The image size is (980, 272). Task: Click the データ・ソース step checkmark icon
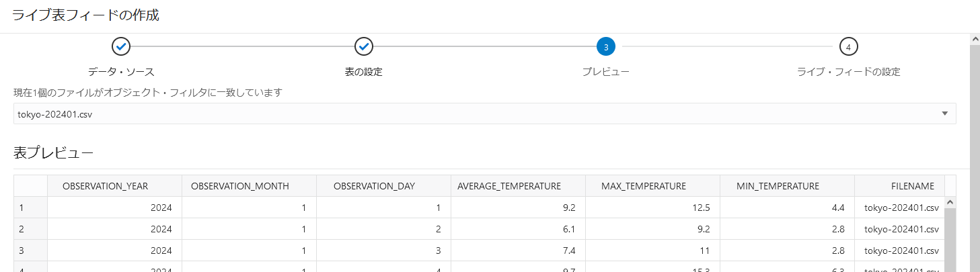tap(121, 47)
